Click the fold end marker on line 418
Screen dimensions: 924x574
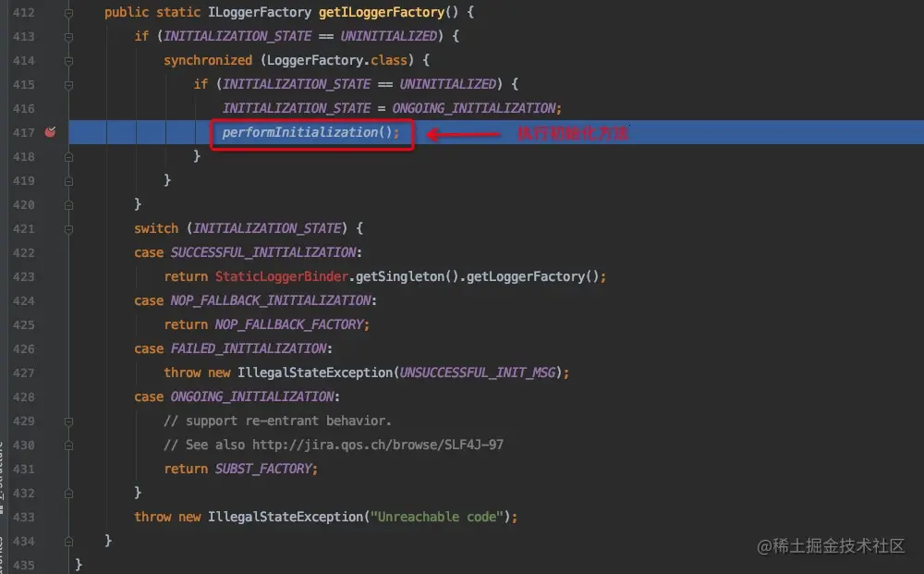click(x=69, y=157)
